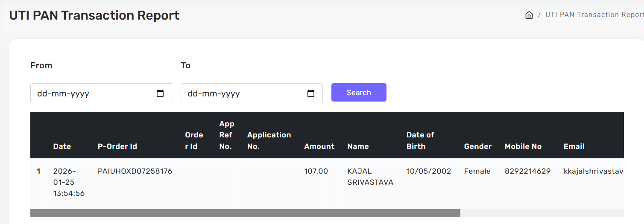Select the PAIUHOXD07258176 order ID cell
This screenshot has width=644, height=224.
[135, 171]
